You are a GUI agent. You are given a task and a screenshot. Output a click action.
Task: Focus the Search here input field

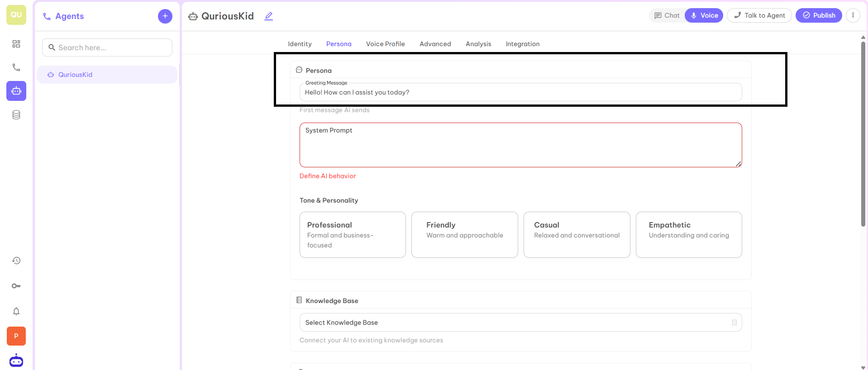(107, 47)
